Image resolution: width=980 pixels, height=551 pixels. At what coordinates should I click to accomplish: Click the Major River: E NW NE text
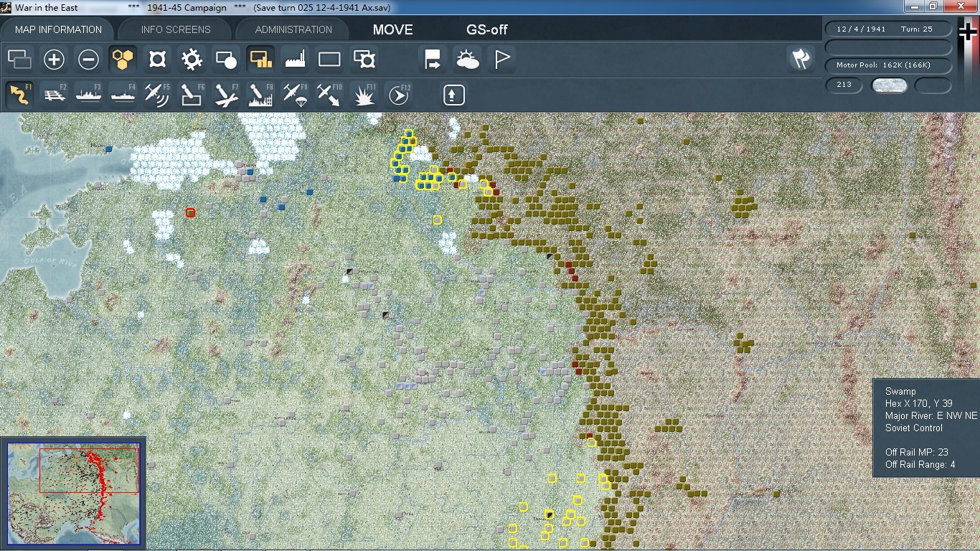click(x=931, y=416)
